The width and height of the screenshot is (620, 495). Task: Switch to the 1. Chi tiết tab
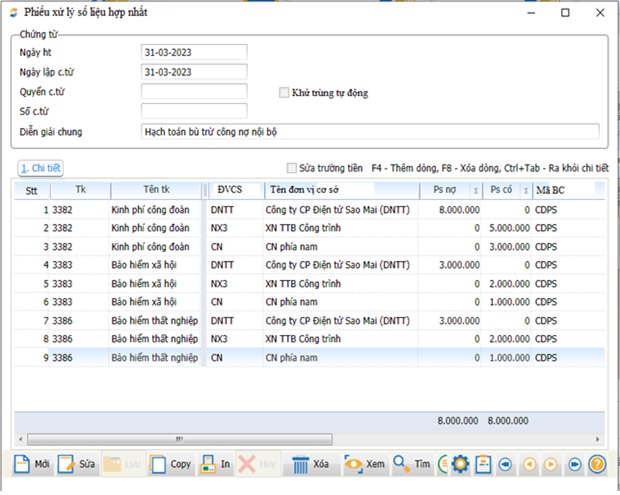41,168
